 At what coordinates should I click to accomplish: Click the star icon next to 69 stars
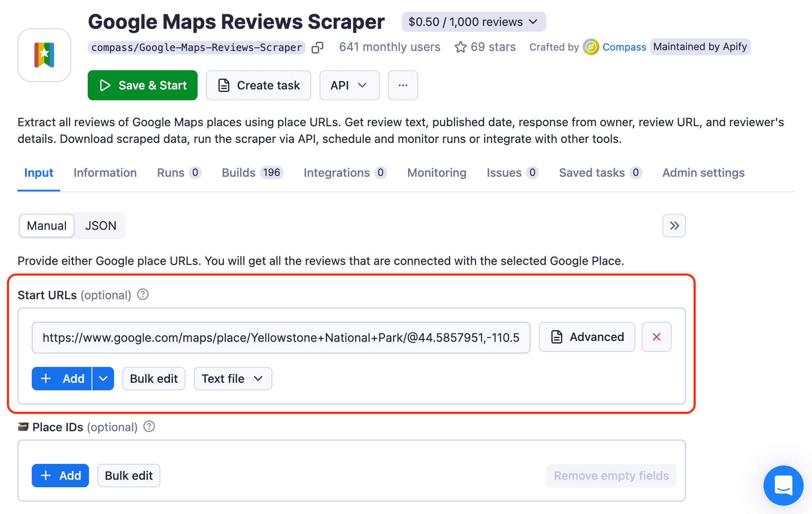click(x=460, y=47)
